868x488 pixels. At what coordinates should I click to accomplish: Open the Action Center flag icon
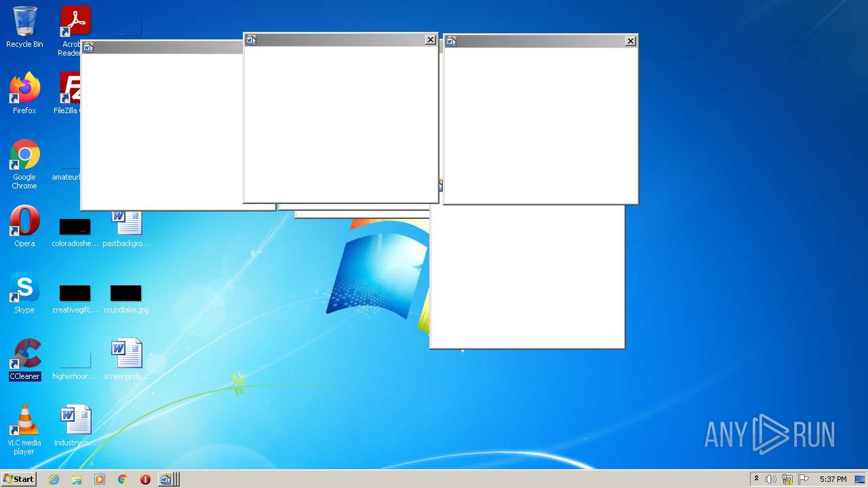coord(804,479)
